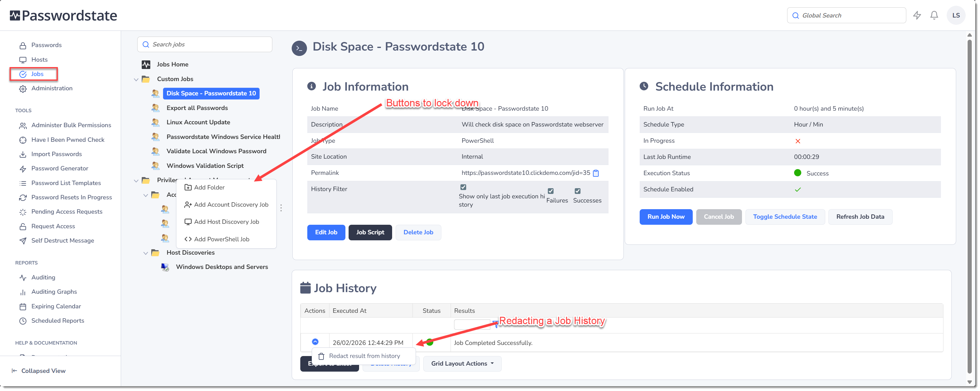This screenshot has height=391, width=980.
Task: Click the Cancel Job button
Action: [x=719, y=217]
